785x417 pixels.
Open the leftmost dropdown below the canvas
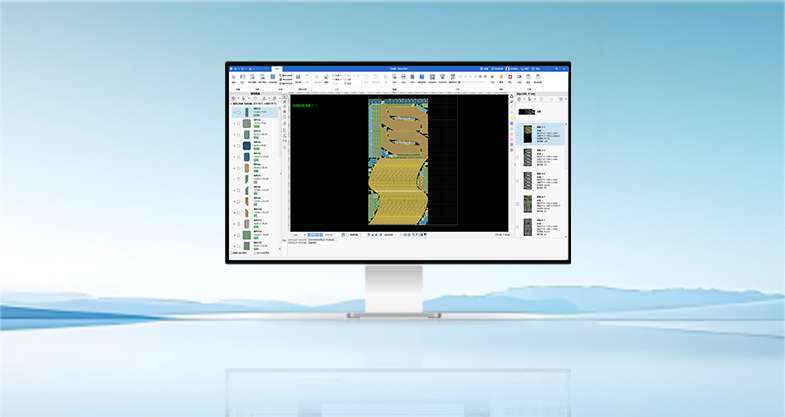(296, 235)
